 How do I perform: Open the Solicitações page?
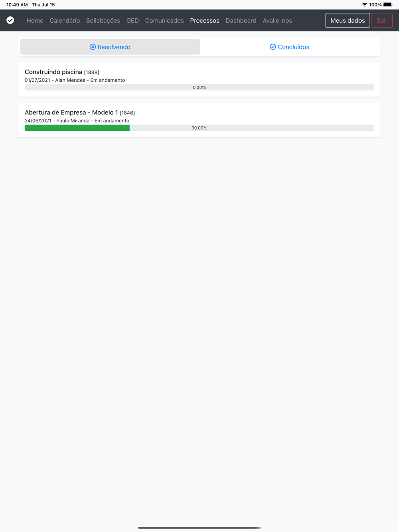point(103,20)
